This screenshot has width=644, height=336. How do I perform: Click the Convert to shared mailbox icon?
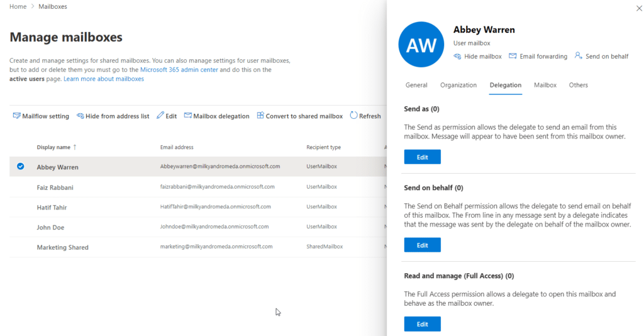tap(260, 115)
